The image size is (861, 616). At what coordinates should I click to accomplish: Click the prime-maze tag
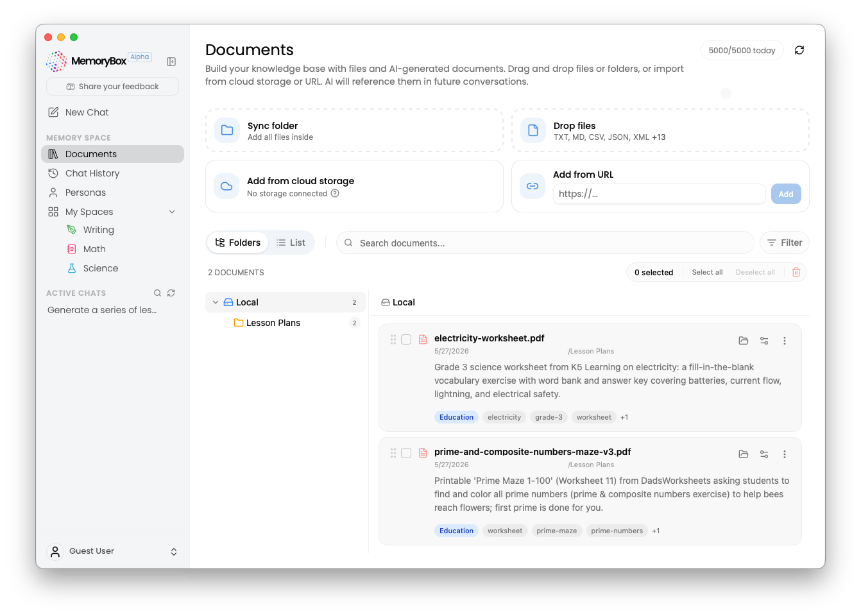557,531
